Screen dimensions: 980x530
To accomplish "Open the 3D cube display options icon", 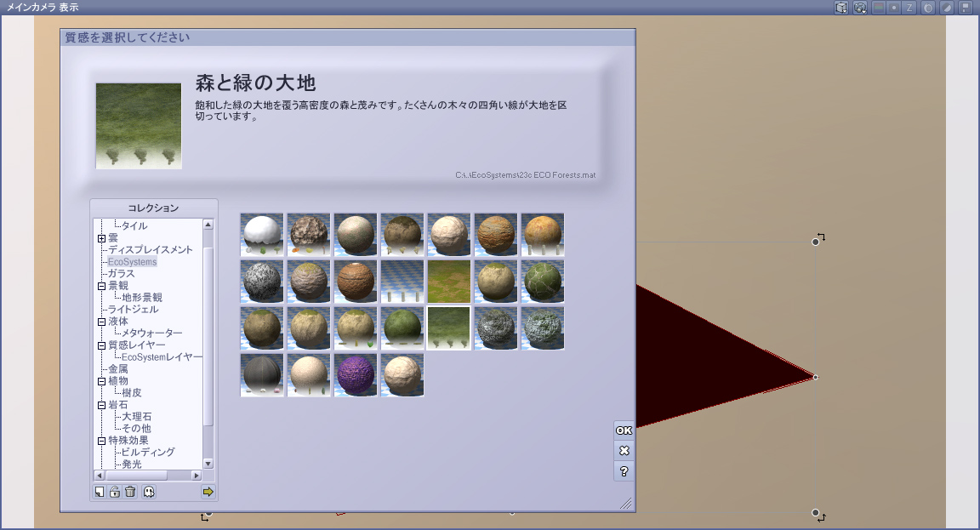I will coord(841,8).
